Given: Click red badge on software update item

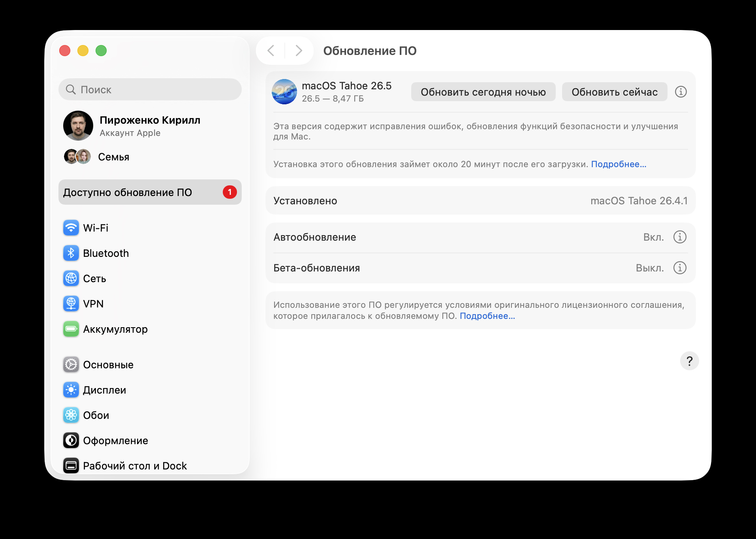Looking at the screenshot, I should 230,192.
